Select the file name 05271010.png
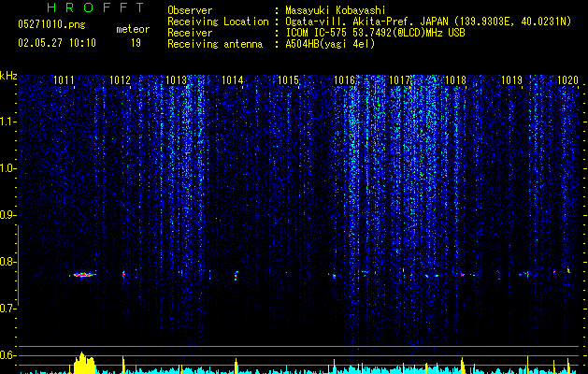 (51, 24)
